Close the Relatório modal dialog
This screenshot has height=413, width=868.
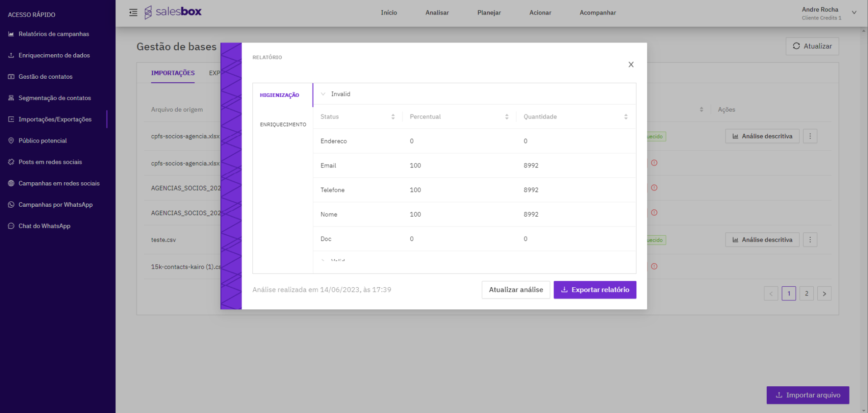pos(631,65)
